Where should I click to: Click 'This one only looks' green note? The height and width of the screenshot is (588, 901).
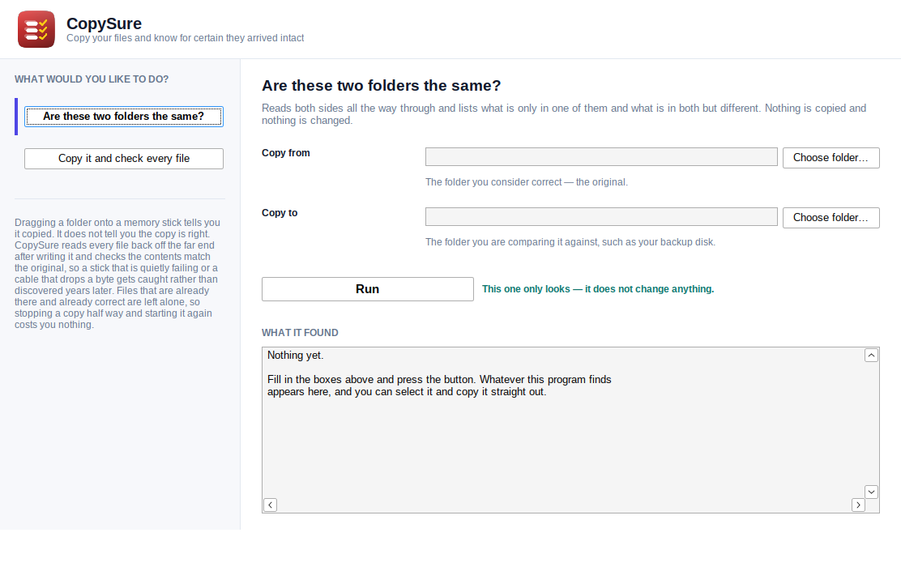coord(598,289)
